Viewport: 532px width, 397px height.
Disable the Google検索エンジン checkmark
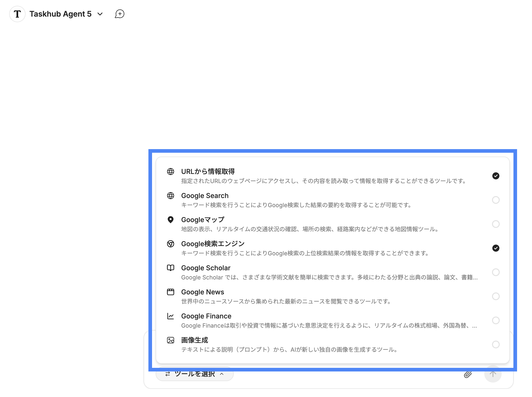coord(496,248)
